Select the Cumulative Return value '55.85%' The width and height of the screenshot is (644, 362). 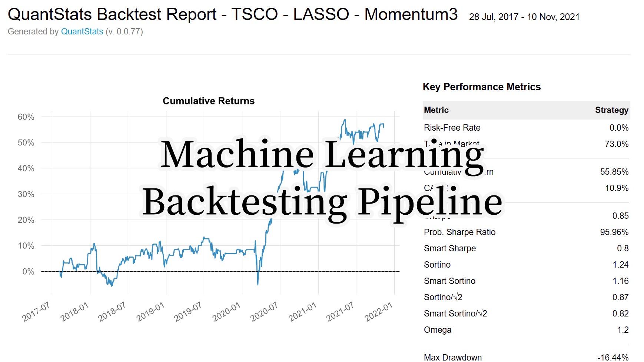[614, 172]
